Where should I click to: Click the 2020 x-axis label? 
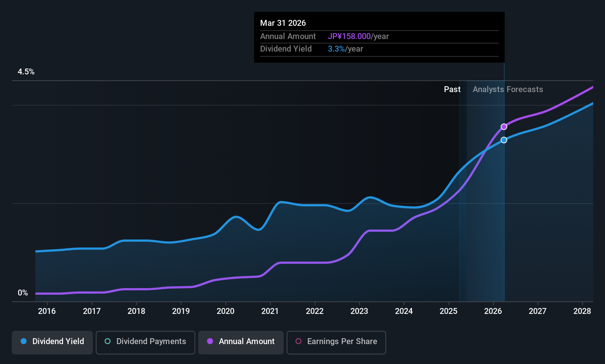[x=225, y=311]
